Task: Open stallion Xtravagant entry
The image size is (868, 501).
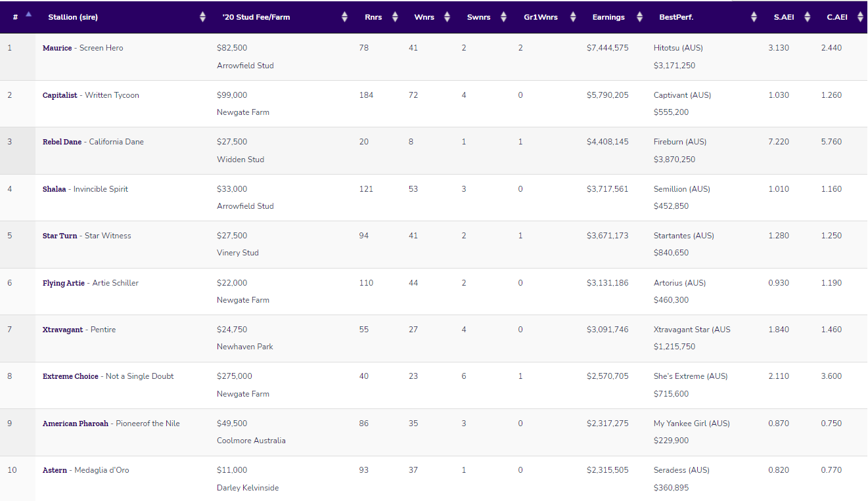Action: click(x=63, y=330)
